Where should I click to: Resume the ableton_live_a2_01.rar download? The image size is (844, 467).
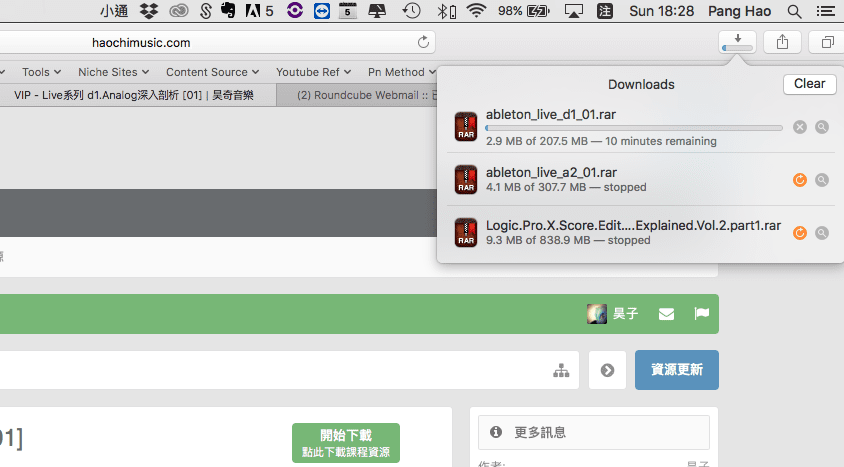pos(799,180)
